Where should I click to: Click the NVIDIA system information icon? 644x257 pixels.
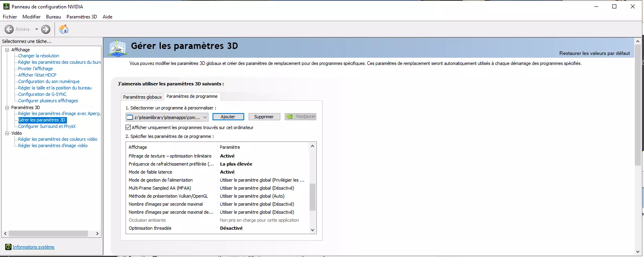pos(8,247)
